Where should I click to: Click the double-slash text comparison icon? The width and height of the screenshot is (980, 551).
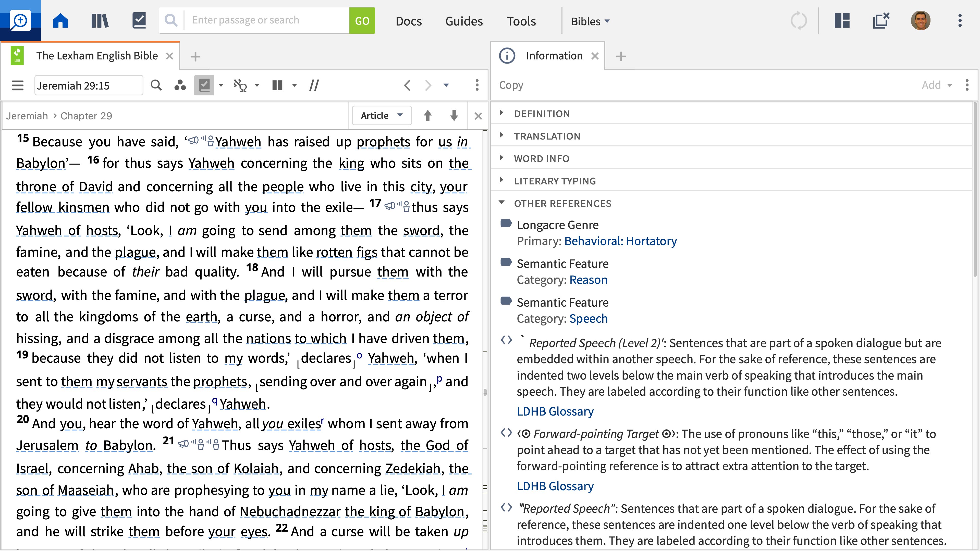pos(314,85)
